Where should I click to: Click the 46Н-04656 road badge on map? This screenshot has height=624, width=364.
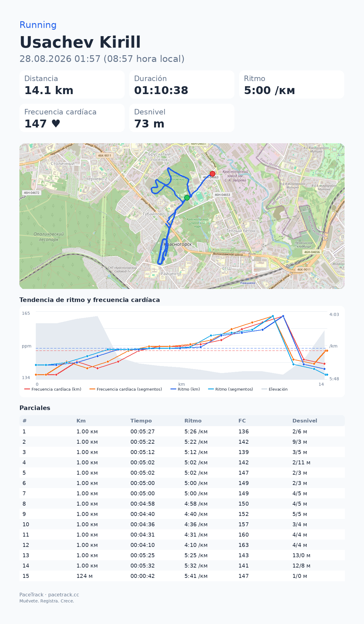coord(312,252)
